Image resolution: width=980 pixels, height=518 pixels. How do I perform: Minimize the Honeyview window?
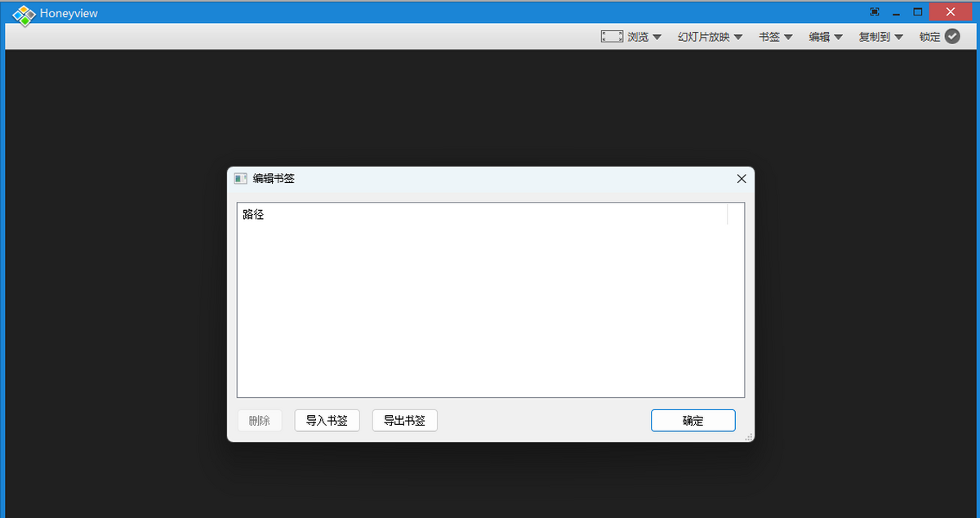coord(896,12)
